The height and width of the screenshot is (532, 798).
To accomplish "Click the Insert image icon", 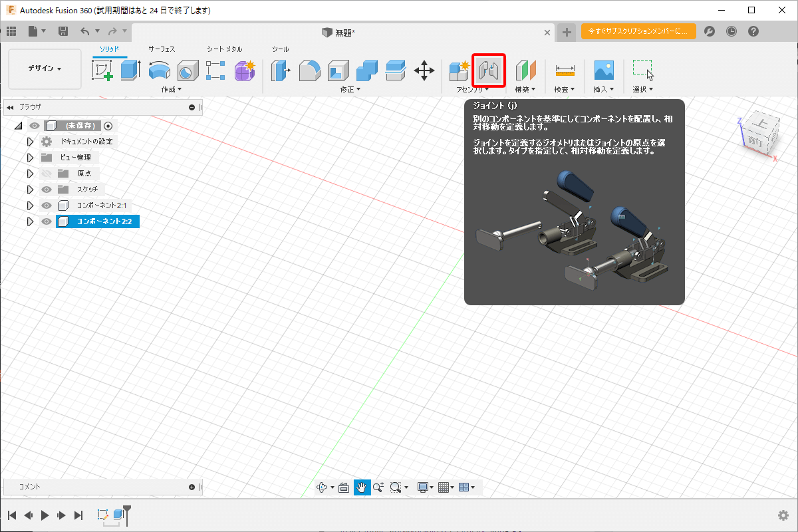I will (x=604, y=70).
